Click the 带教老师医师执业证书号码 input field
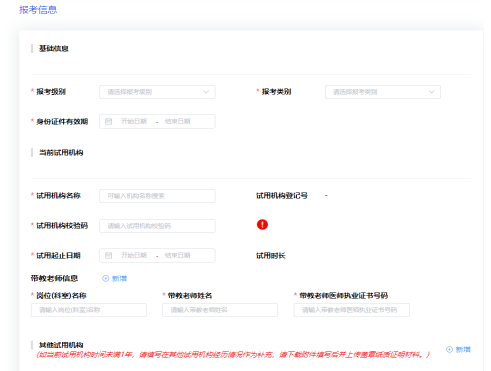The width and height of the screenshot is (491, 371). click(352, 310)
